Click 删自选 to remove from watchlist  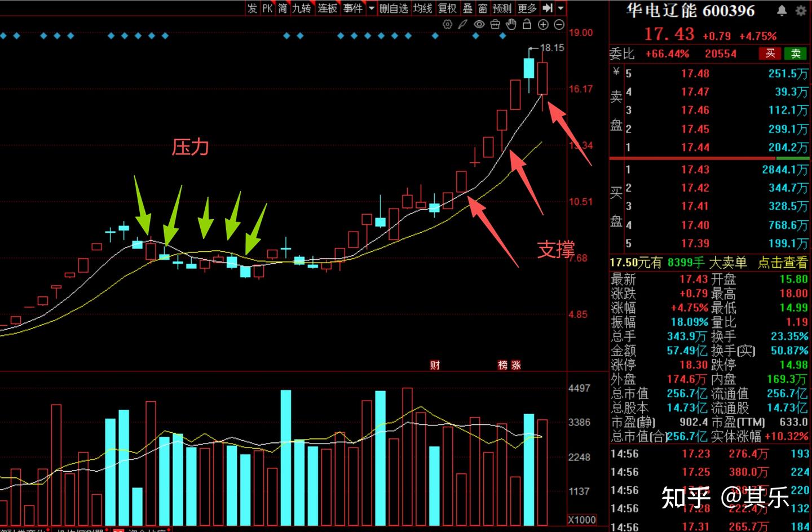coord(394,8)
